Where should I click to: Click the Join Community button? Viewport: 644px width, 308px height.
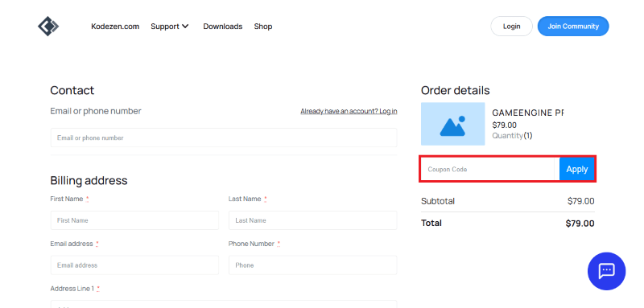tap(573, 27)
